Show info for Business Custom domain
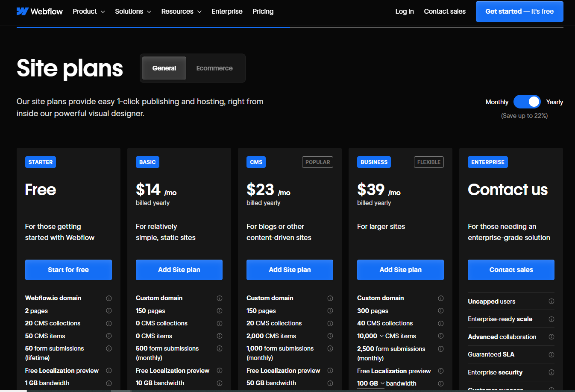This screenshot has height=392, width=575. (441, 298)
